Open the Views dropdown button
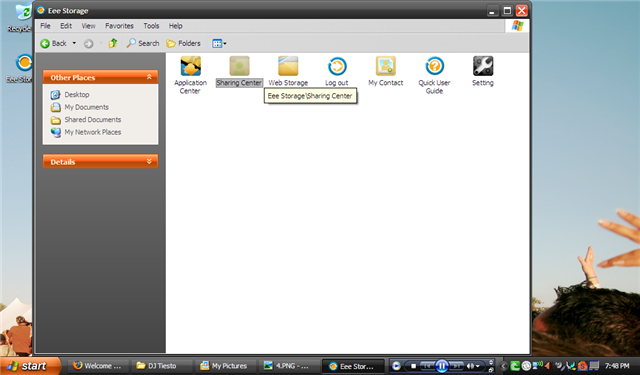The image size is (640, 375). [x=219, y=43]
